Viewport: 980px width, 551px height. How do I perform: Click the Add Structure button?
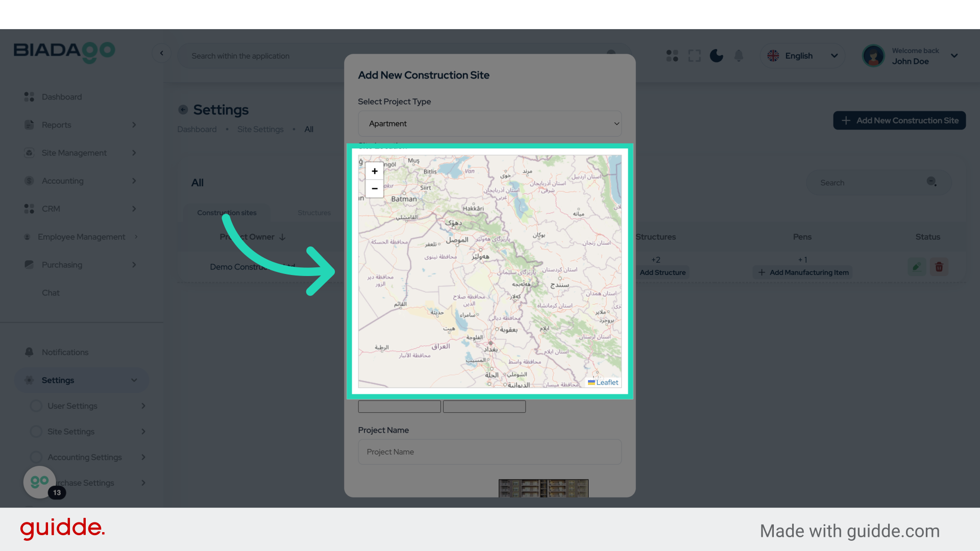663,272
